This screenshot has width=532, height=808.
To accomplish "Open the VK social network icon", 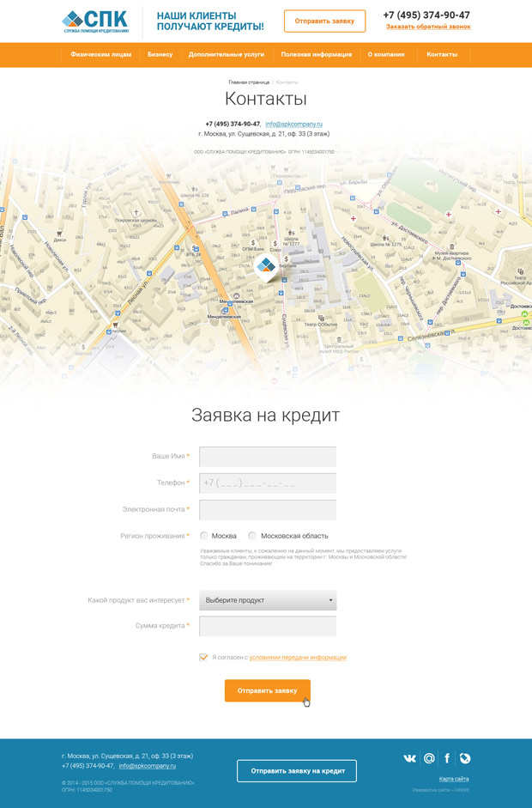I will pyautogui.click(x=410, y=758).
